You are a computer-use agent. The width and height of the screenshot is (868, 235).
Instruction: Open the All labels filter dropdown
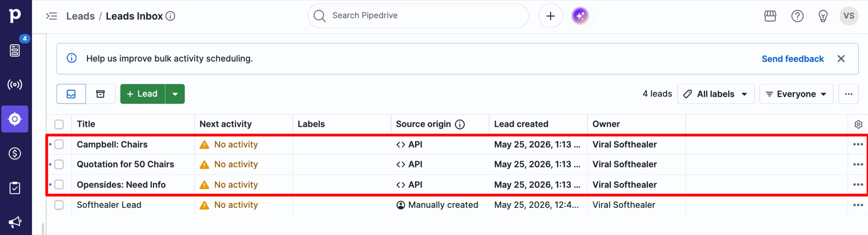coord(716,94)
